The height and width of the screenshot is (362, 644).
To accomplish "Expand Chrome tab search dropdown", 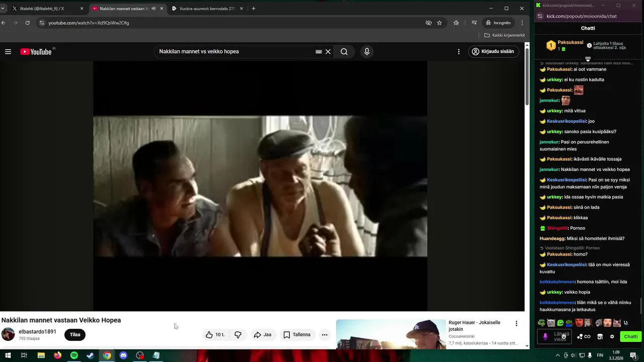I will point(3,9).
